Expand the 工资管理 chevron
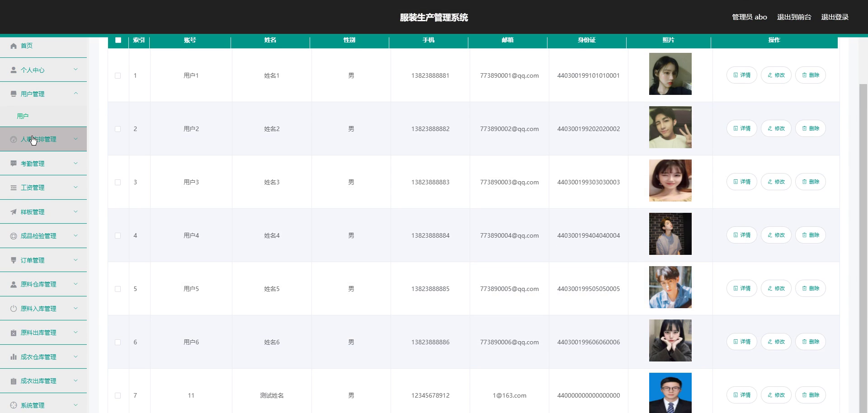Image resolution: width=868 pixels, height=413 pixels. point(75,187)
